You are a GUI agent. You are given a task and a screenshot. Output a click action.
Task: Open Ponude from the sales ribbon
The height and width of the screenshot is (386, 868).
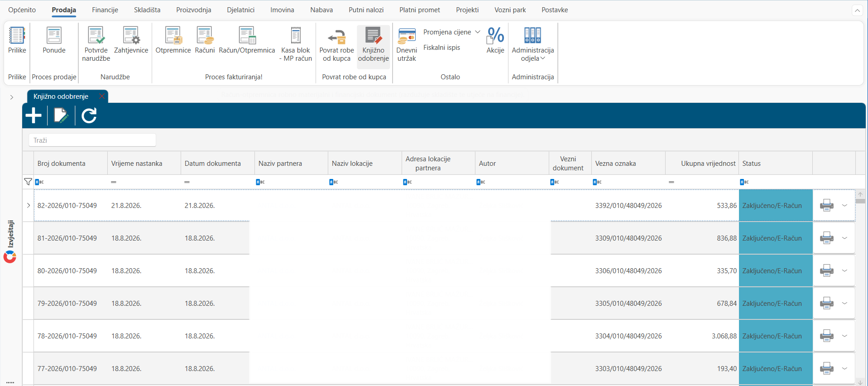point(54,40)
